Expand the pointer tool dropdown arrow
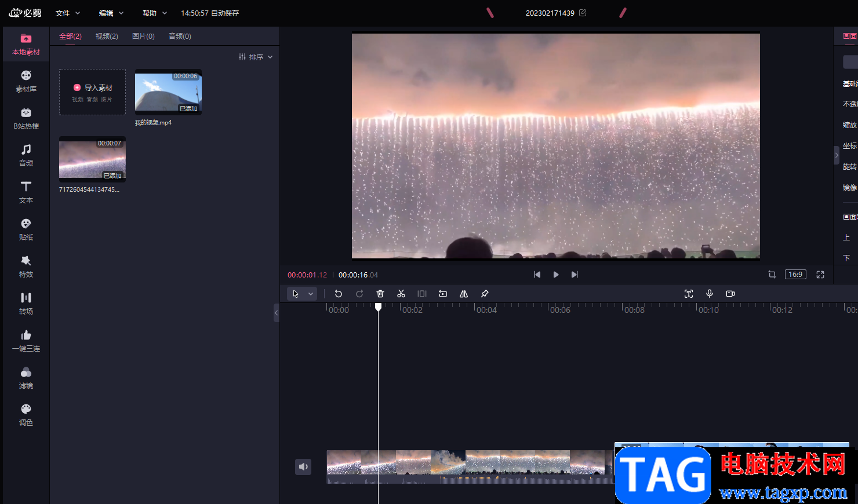Viewport: 858px width, 504px height. click(x=311, y=294)
